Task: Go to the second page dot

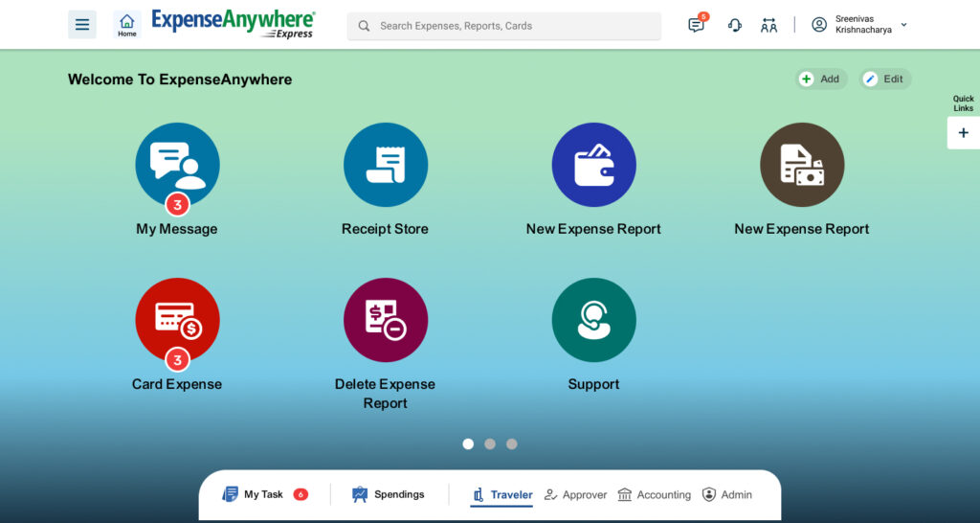Action: pos(490,444)
